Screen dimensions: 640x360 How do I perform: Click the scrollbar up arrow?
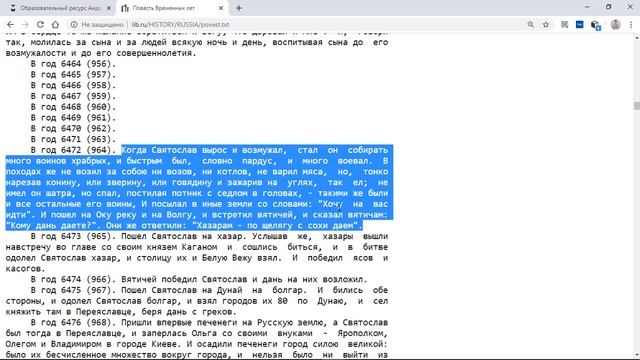pos(637,38)
